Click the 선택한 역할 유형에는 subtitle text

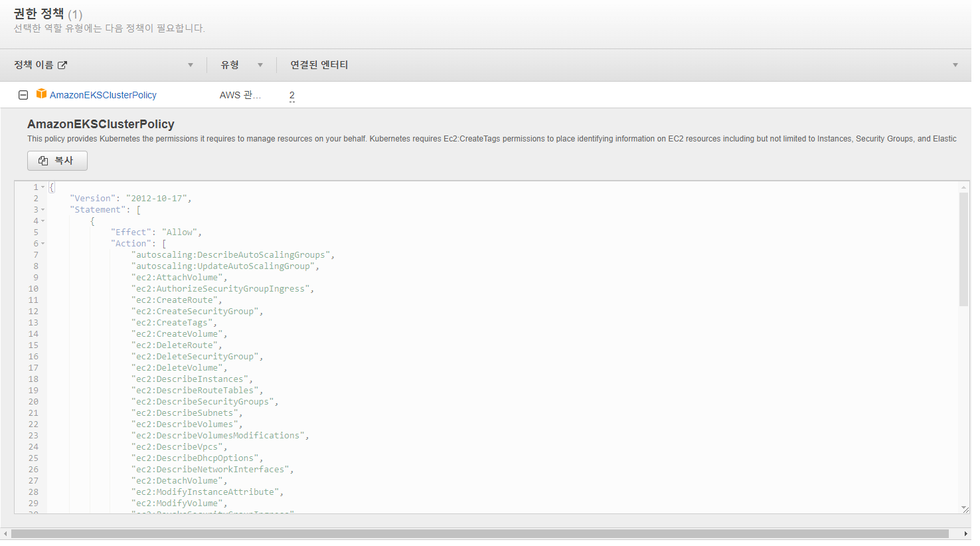pyautogui.click(x=110, y=29)
